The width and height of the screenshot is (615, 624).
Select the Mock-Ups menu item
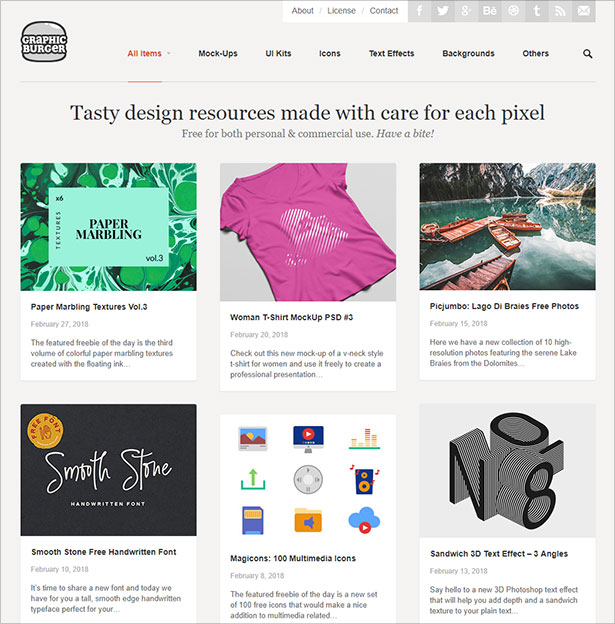pos(218,53)
